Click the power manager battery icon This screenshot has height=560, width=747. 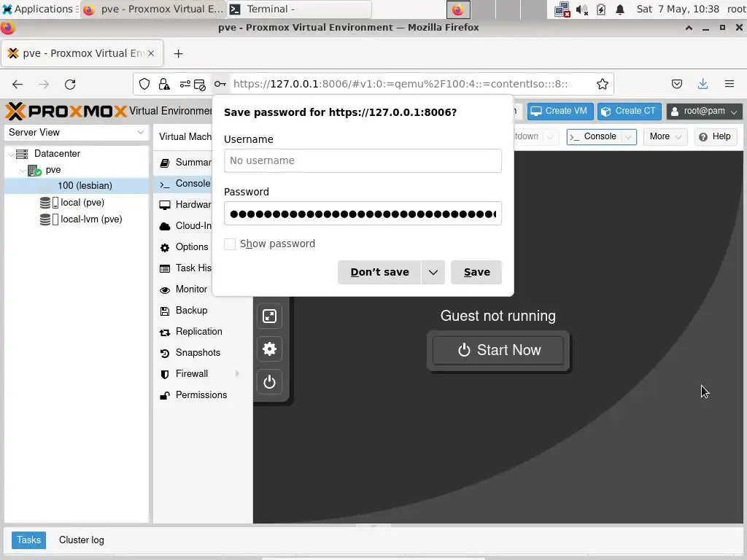point(601,9)
